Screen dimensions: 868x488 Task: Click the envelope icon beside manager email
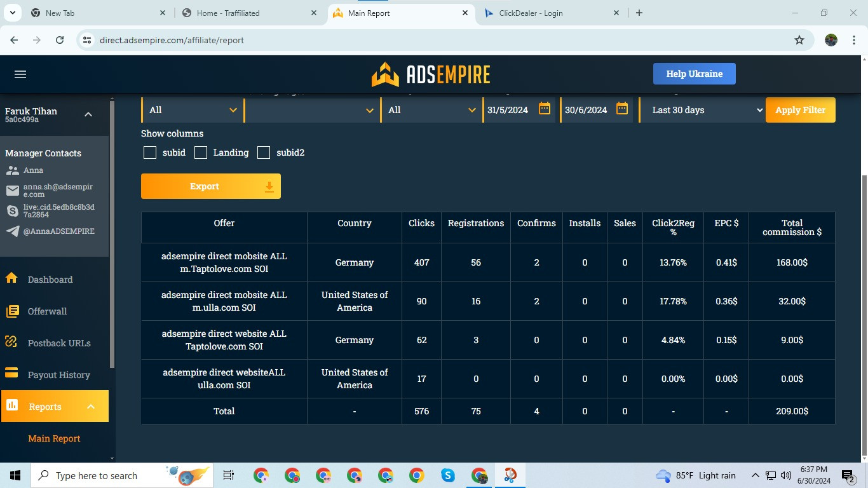(12, 191)
